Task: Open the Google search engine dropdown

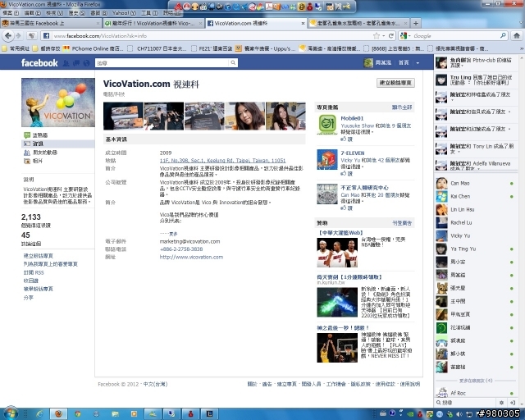Action: tap(405, 35)
